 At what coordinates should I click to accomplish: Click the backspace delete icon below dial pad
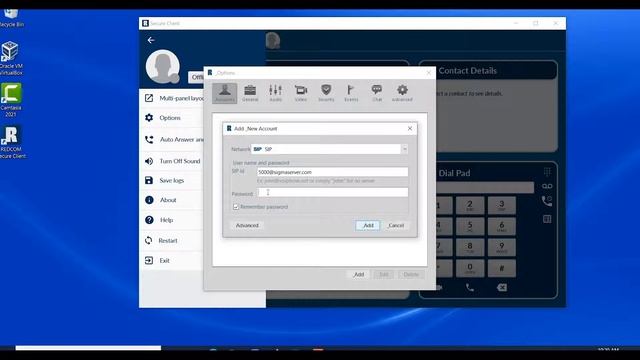point(502,288)
